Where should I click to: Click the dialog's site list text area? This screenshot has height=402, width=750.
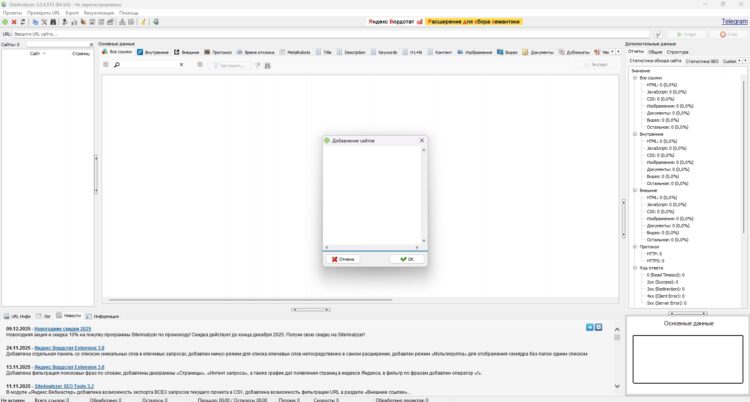[x=372, y=195]
